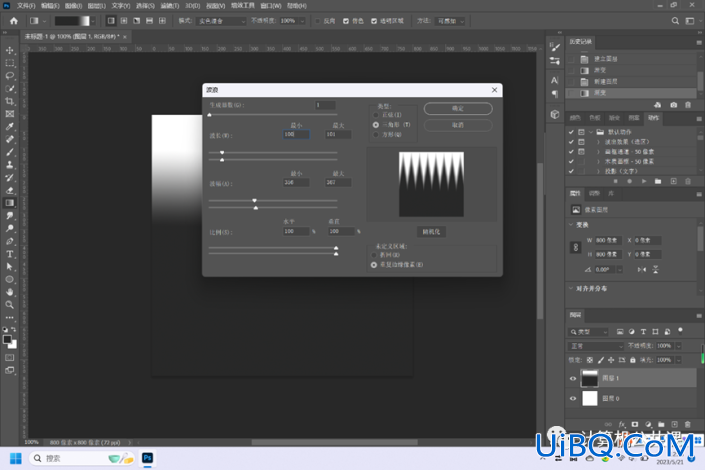Select the Eraser tool

[9, 190]
